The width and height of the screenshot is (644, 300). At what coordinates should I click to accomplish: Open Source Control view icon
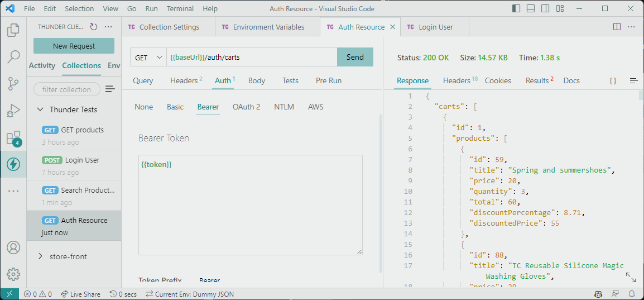tap(13, 84)
